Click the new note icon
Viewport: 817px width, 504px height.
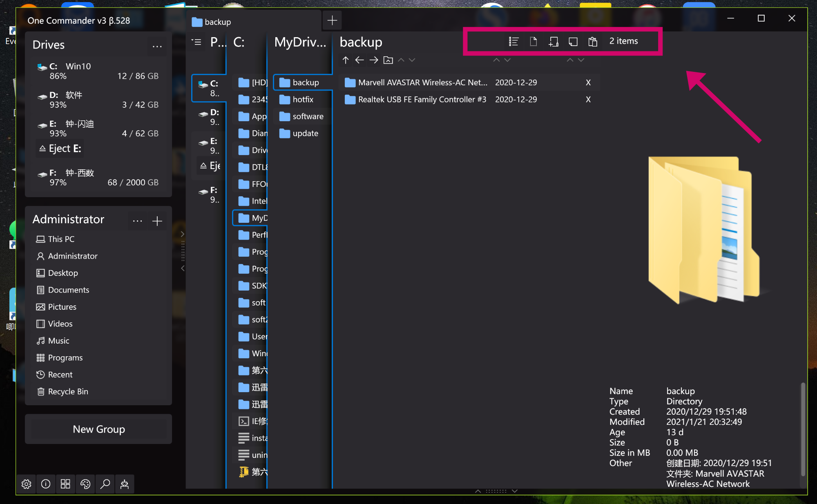pyautogui.click(x=573, y=41)
